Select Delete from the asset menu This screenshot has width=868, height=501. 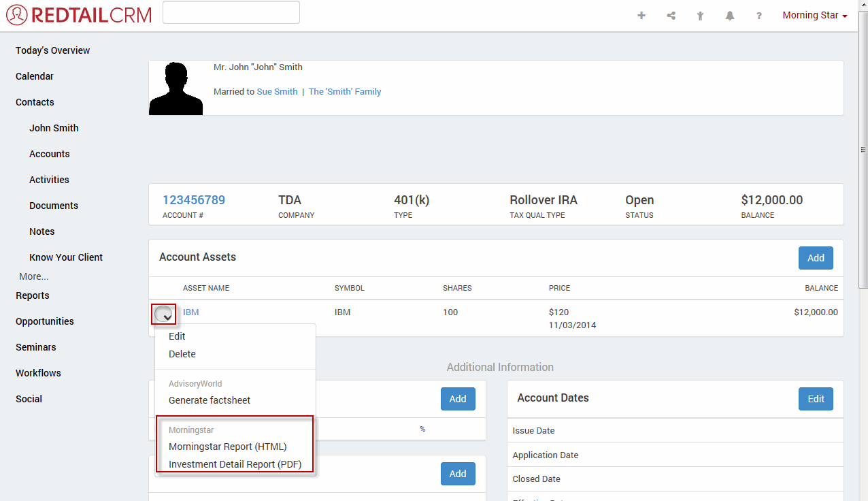click(182, 354)
